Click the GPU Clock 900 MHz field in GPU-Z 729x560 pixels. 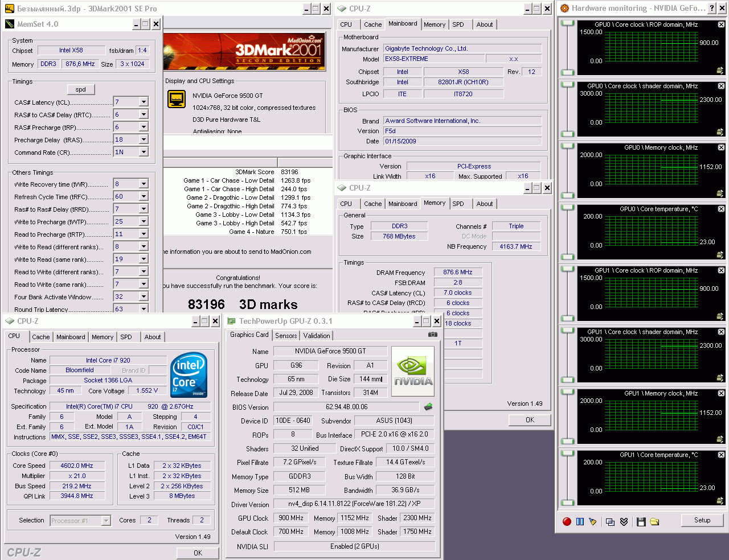[x=290, y=518]
